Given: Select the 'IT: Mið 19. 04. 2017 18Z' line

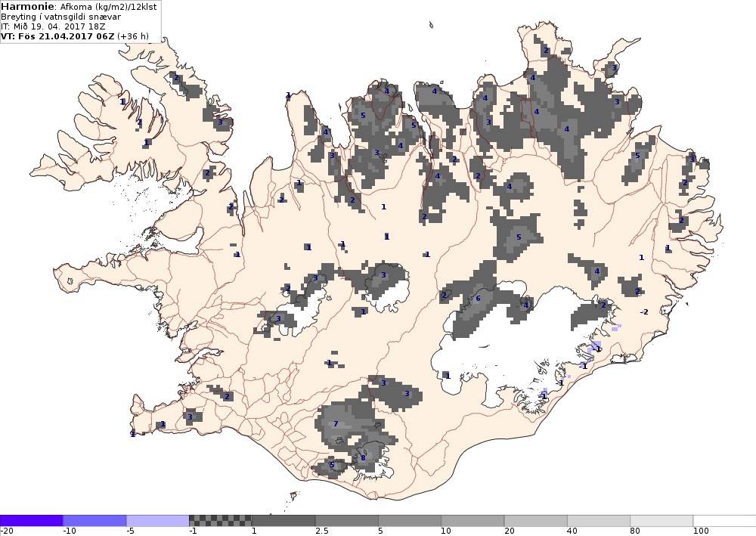Looking at the screenshot, I should (x=53, y=26).
